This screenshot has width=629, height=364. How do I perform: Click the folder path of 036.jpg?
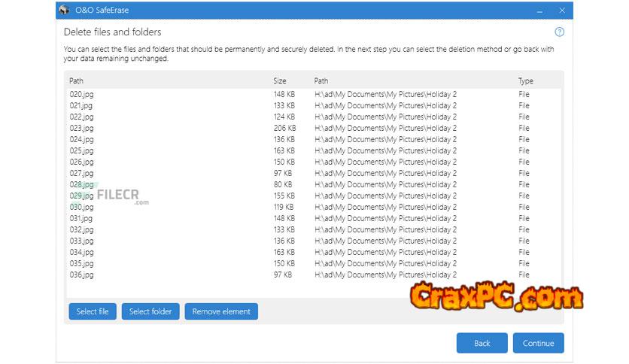click(x=385, y=275)
